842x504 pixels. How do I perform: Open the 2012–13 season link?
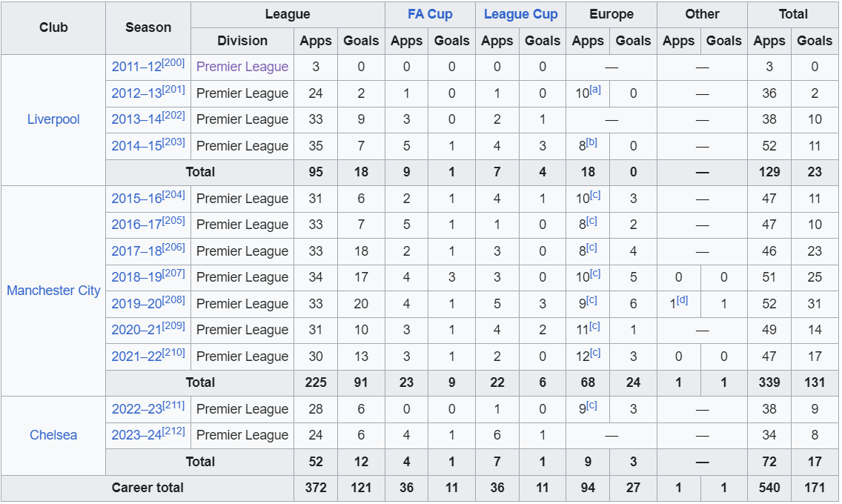136,94
